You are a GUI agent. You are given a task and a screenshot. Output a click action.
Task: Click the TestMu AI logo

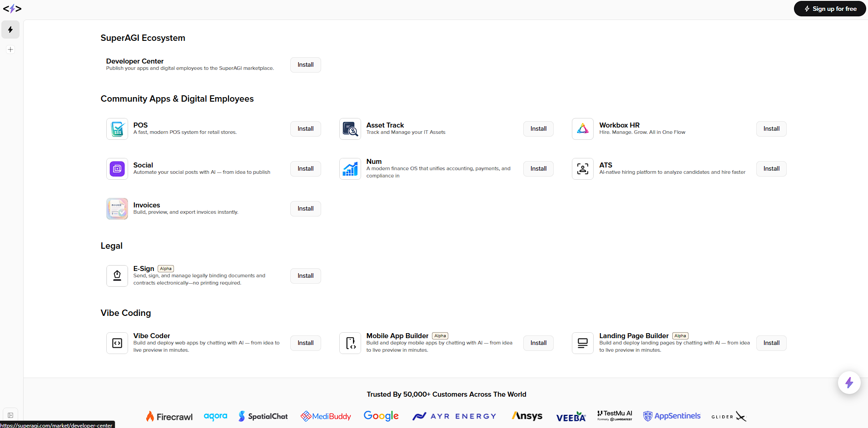pyautogui.click(x=615, y=415)
